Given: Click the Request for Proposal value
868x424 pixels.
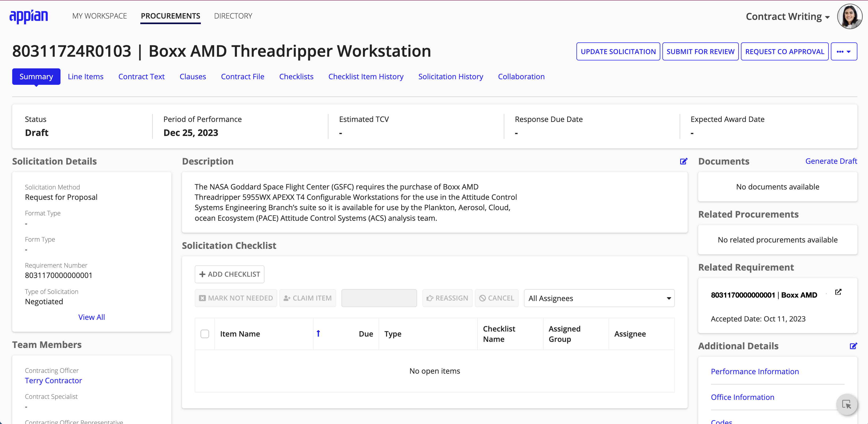Looking at the screenshot, I should [61, 197].
